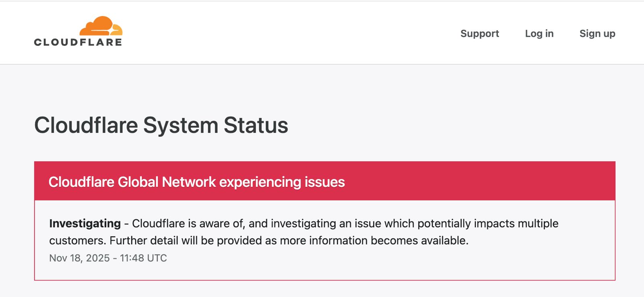
Task: Click the orange Cloudflare cloud logo
Action: point(101,26)
